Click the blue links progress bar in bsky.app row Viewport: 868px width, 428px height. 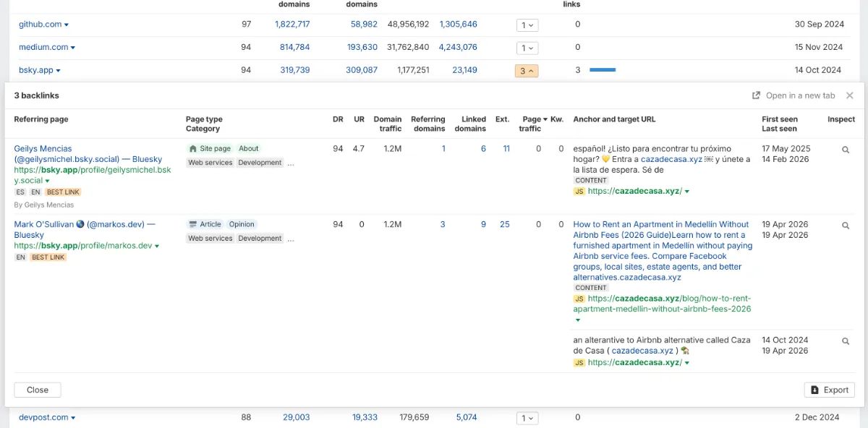(x=603, y=70)
